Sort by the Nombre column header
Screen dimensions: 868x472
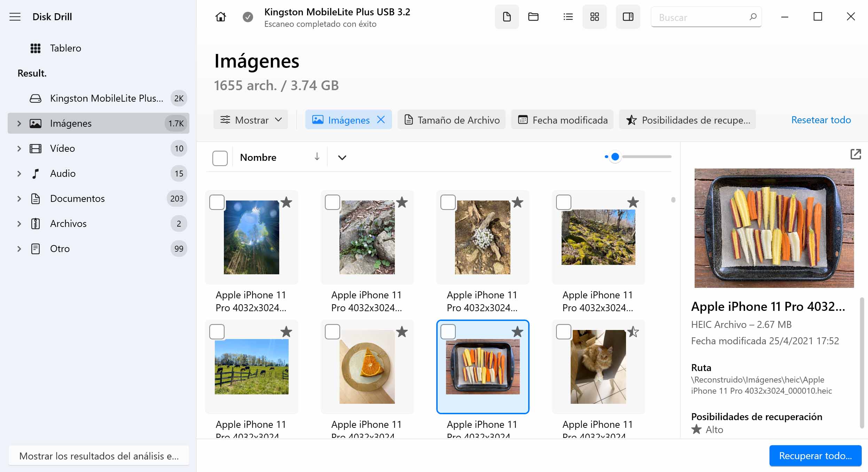click(x=258, y=157)
